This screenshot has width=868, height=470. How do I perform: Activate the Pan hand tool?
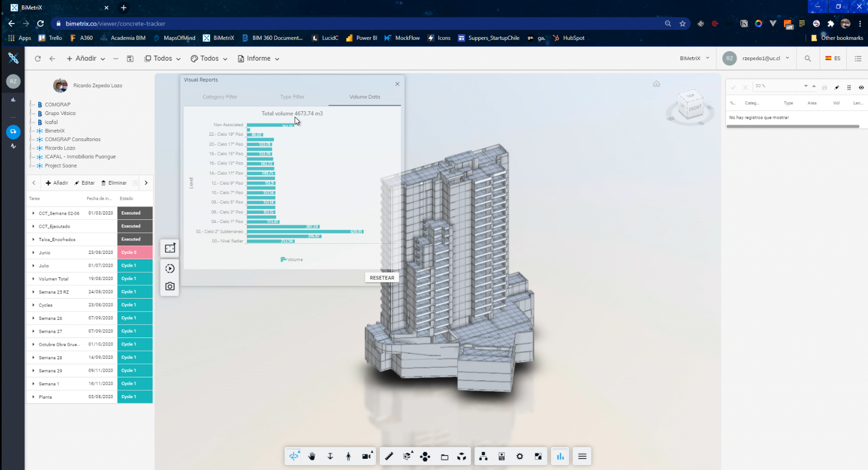(x=312, y=456)
